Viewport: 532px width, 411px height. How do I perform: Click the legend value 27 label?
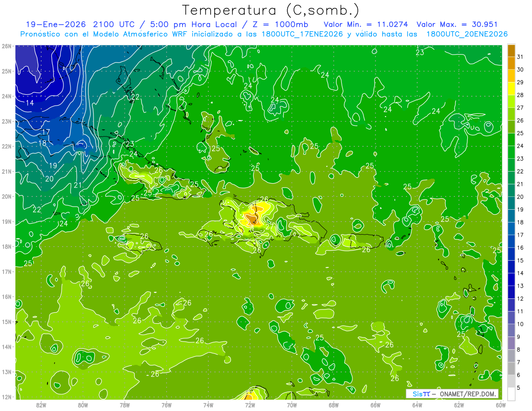(x=520, y=108)
